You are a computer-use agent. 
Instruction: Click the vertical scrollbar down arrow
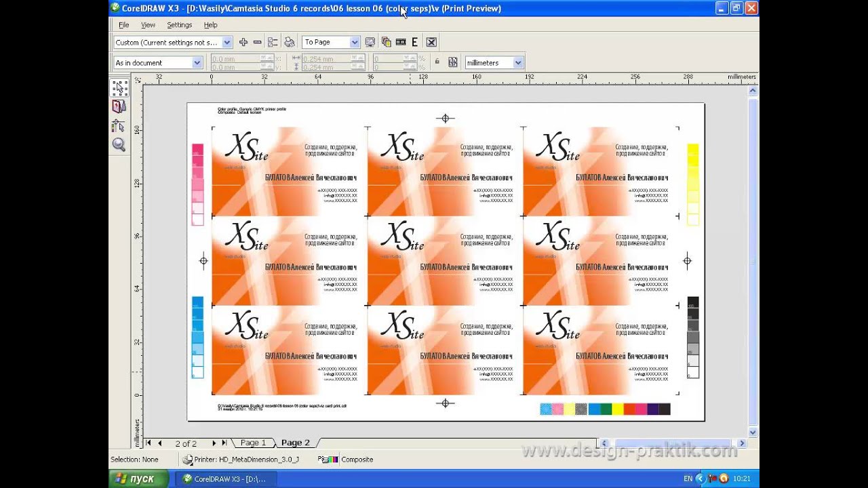pyautogui.click(x=753, y=432)
